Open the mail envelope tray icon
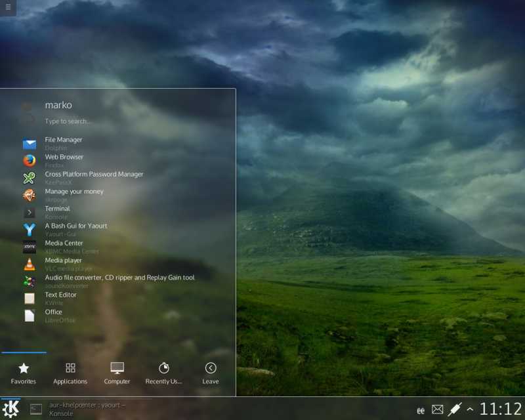Image resolution: width=525 pixels, height=420 pixels. coord(437,409)
